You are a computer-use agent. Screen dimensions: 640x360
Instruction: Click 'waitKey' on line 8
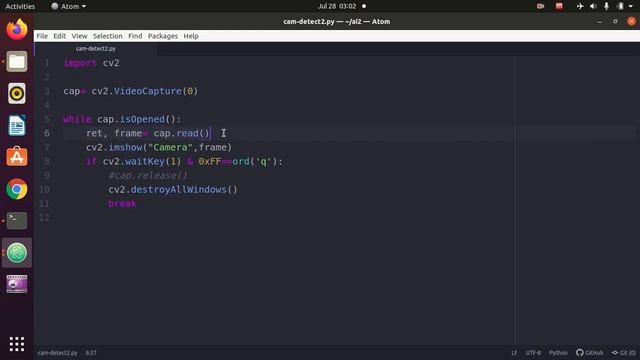144,161
